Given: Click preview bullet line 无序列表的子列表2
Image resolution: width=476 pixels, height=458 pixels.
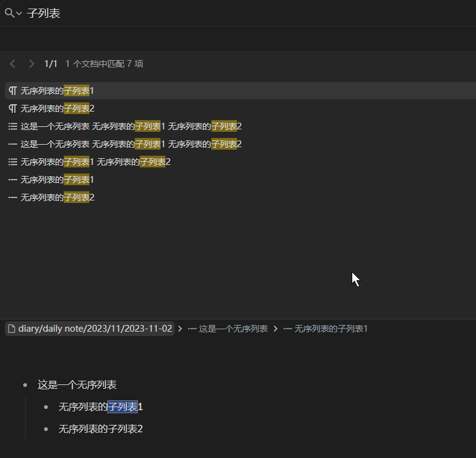Looking at the screenshot, I should pos(100,429).
